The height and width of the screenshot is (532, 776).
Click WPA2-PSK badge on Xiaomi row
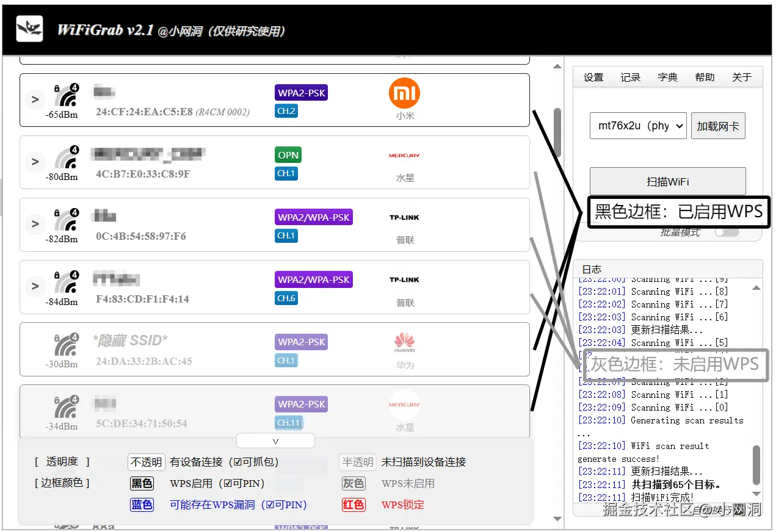pyautogui.click(x=302, y=93)
